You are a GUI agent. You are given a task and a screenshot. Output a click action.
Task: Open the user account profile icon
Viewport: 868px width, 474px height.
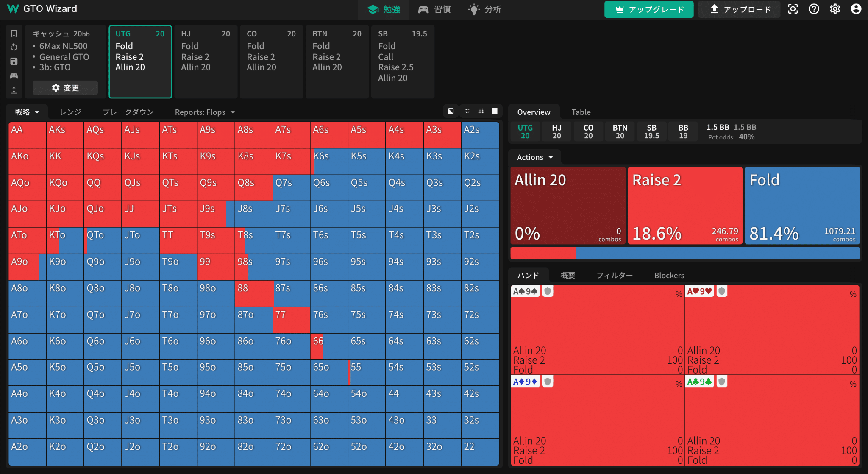point(856,9)
